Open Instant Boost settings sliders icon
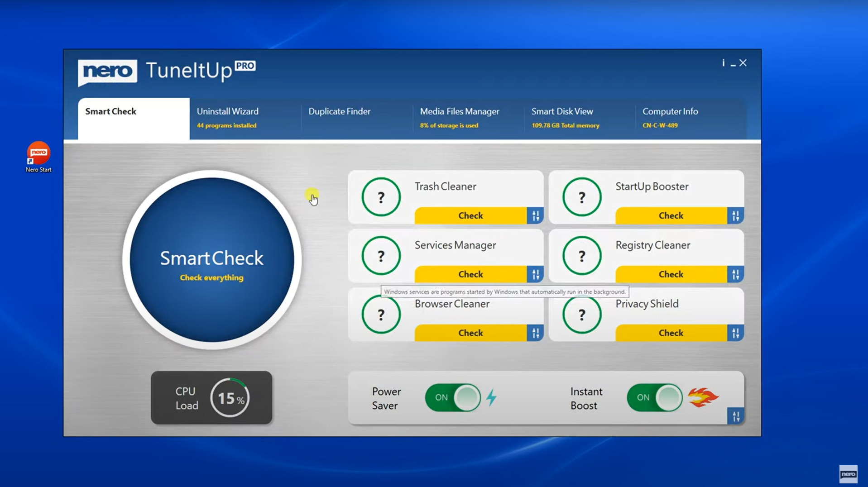868x487 pixels. [x=736, y=416]
